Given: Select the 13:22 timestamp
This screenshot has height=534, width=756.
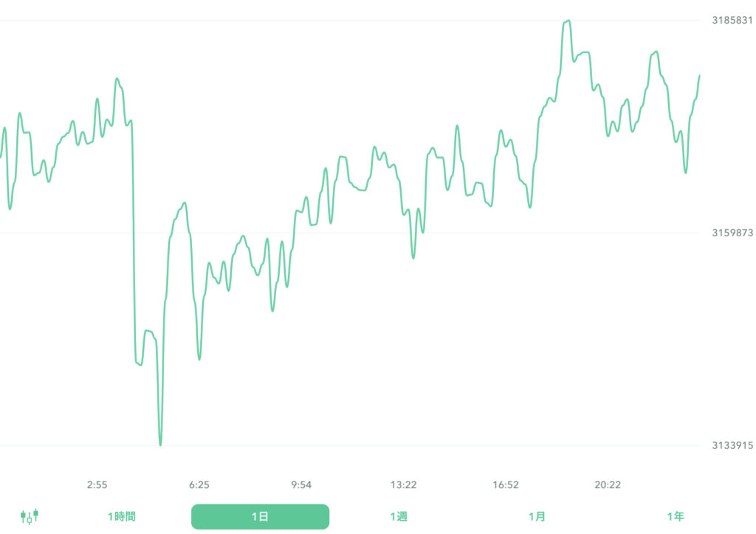Looking at the screenshot, I should coord(405,485).
